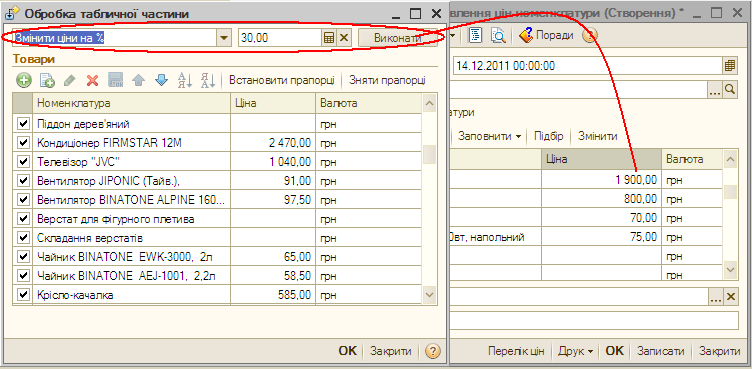
Task: Click the pencil Edit row icon
Action: (69, 80)
